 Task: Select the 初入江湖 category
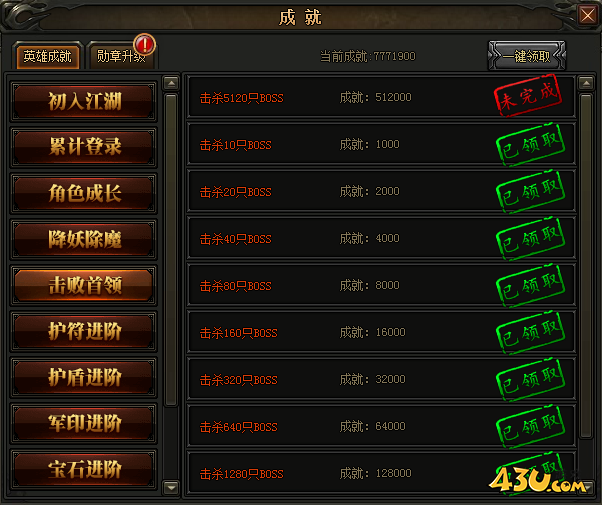coord(84,101)
